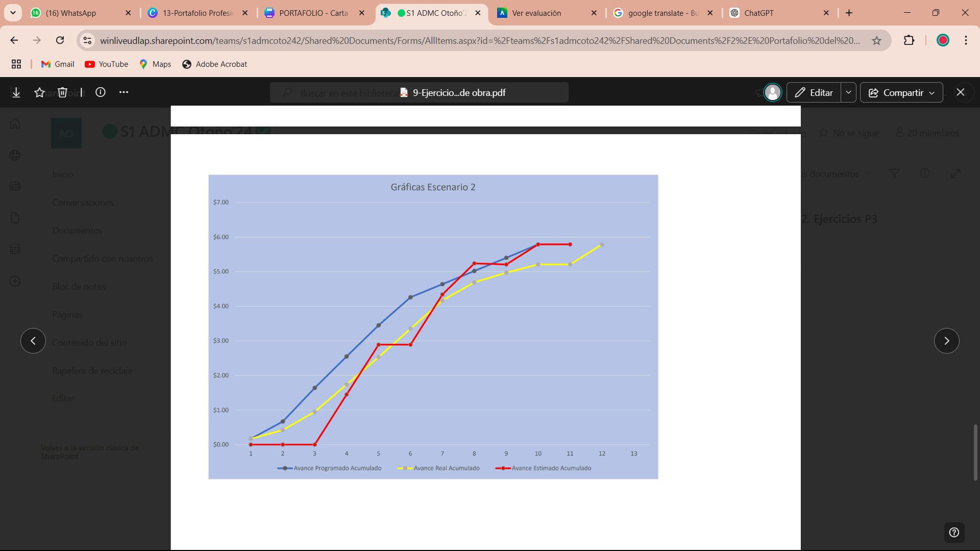Click Conversaciones in SharePoint navigation

click(83, 203)
